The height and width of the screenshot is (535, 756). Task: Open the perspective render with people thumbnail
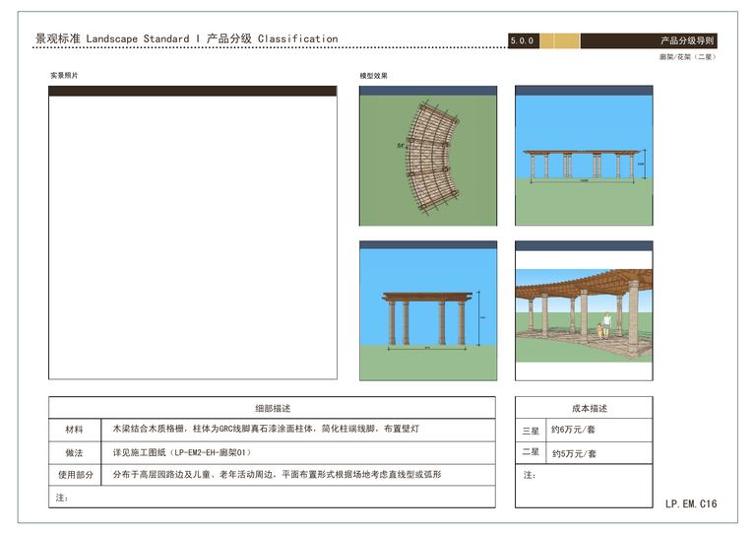(x=584, y=310)
